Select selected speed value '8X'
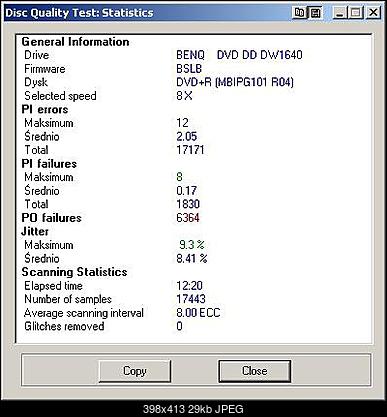The image size is (387, 417). 184,96
